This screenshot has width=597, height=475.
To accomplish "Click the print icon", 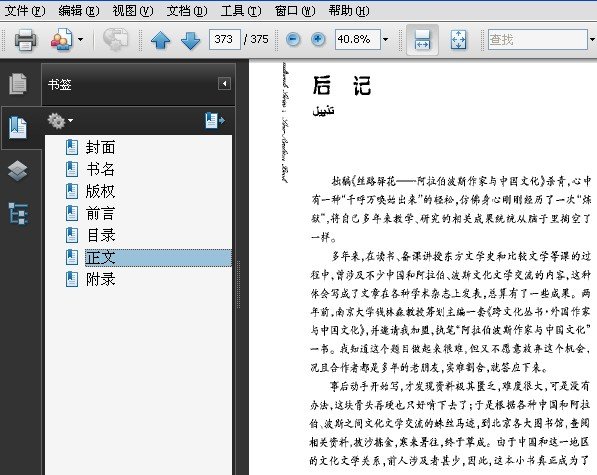I will [x=26, y=40].
